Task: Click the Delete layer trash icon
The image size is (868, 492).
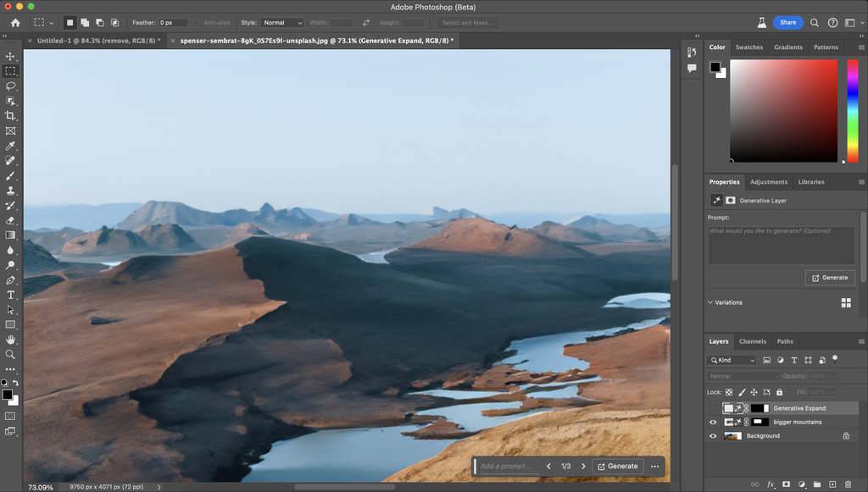Action: (x=849, y=484)
